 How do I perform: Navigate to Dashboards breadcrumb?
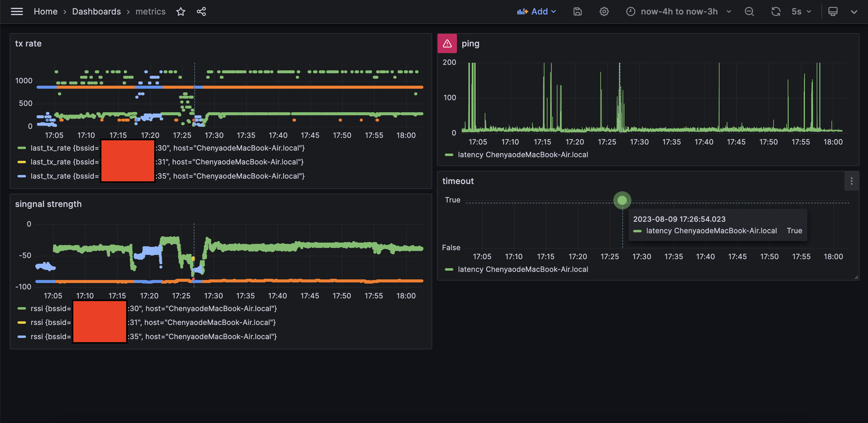[96, 11]
